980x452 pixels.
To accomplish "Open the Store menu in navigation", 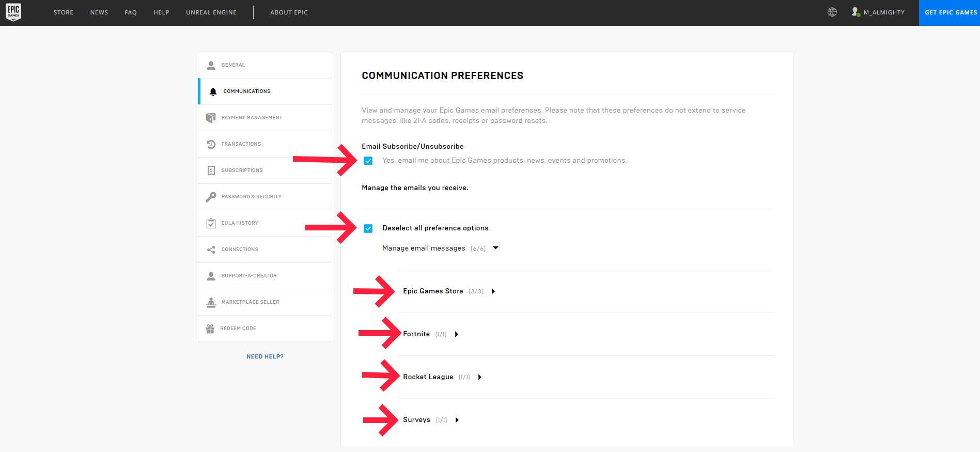I will [x=64, y=12].
